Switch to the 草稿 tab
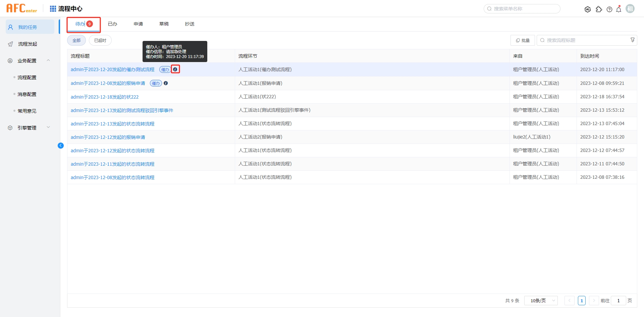Screen dimensions: 644x317 pyautogui.click(x=164, y=24)
